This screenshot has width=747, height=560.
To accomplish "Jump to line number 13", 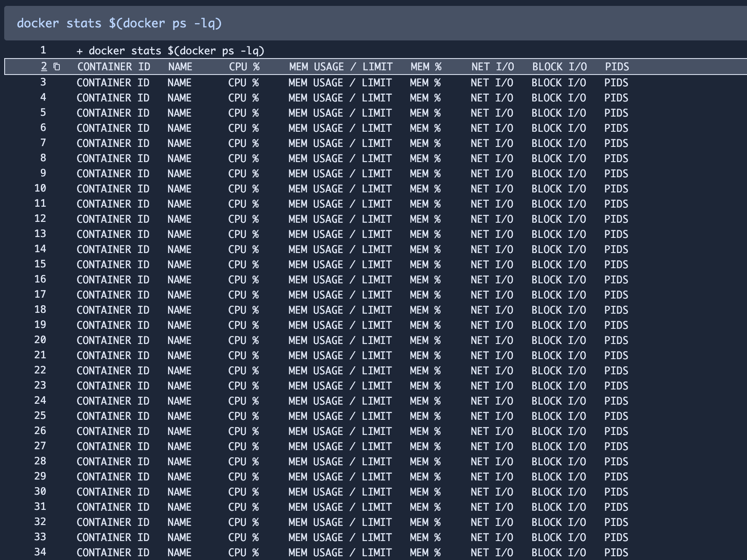I will (40, 234).
